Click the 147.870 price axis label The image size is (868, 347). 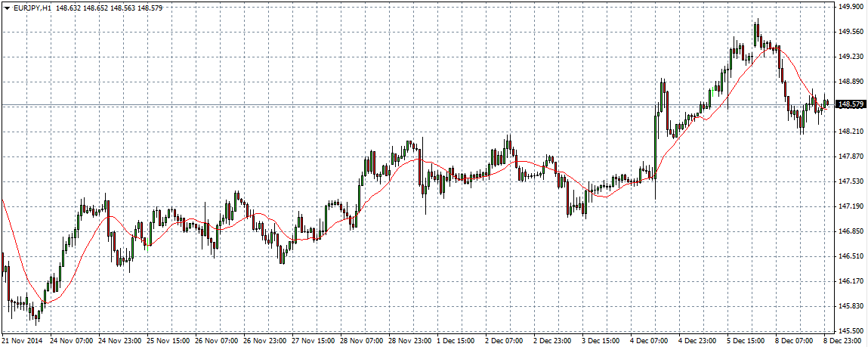850,156
